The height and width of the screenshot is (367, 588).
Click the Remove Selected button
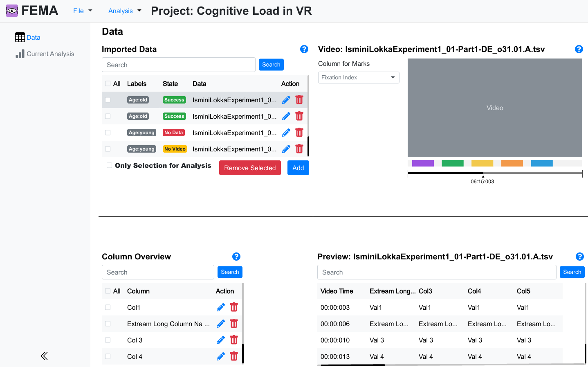tap(250, 168)
